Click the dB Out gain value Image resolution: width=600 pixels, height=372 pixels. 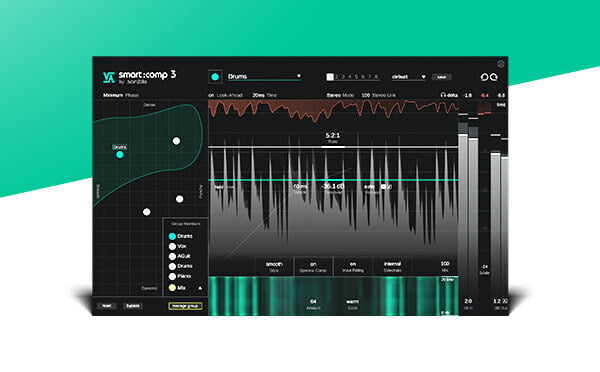[x=497, y=301]
